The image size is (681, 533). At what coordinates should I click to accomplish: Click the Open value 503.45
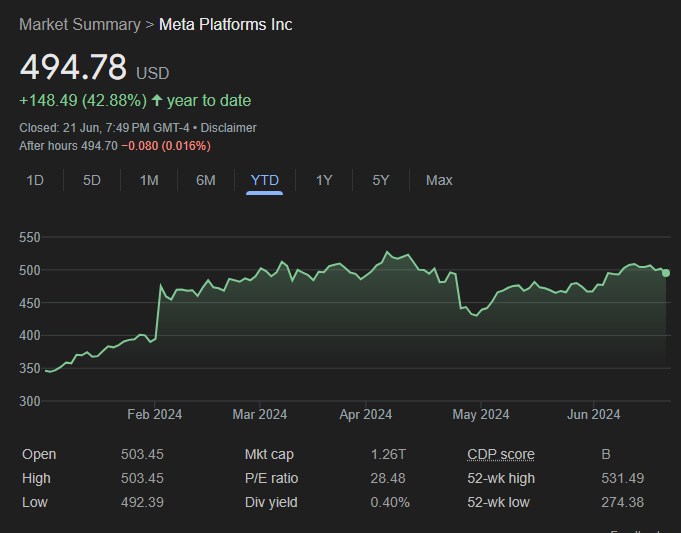(x=142, y=454)
